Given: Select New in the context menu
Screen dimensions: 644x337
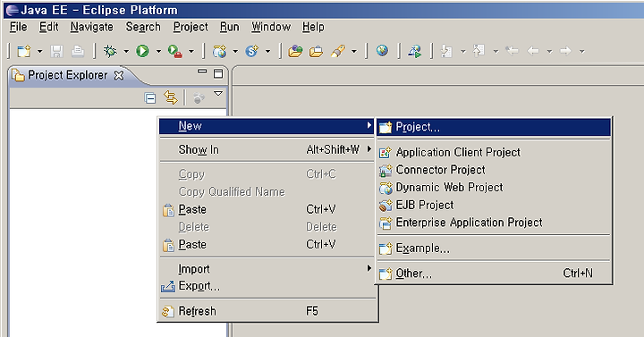Looking at the screenshot, I should pyautogui.click(x=267, y=126).
